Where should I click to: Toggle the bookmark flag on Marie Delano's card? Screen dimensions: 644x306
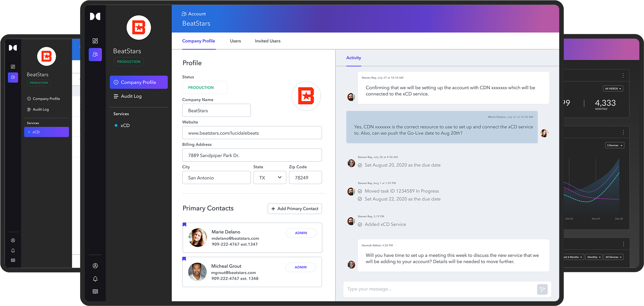(185, 224)
